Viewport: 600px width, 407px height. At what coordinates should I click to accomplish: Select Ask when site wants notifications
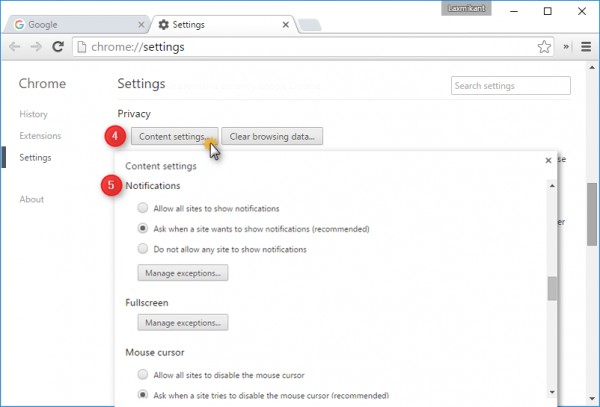[x=143, y=228]
